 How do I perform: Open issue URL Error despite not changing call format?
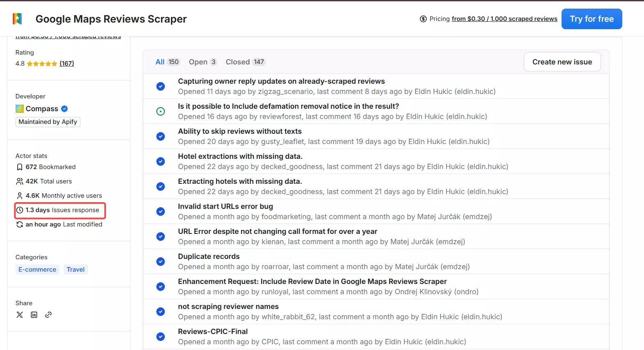(277, 231)
